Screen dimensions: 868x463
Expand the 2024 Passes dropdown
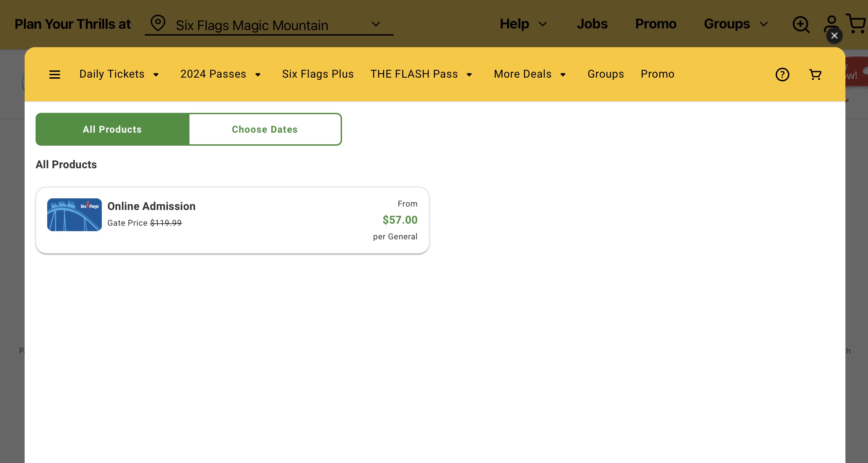pyautogui.click(x=220, y=74)
